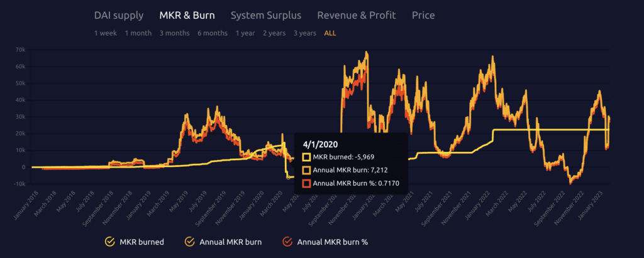Choose the 6 months range
This screenshot has width=644, height=258.
pos(213,33)
